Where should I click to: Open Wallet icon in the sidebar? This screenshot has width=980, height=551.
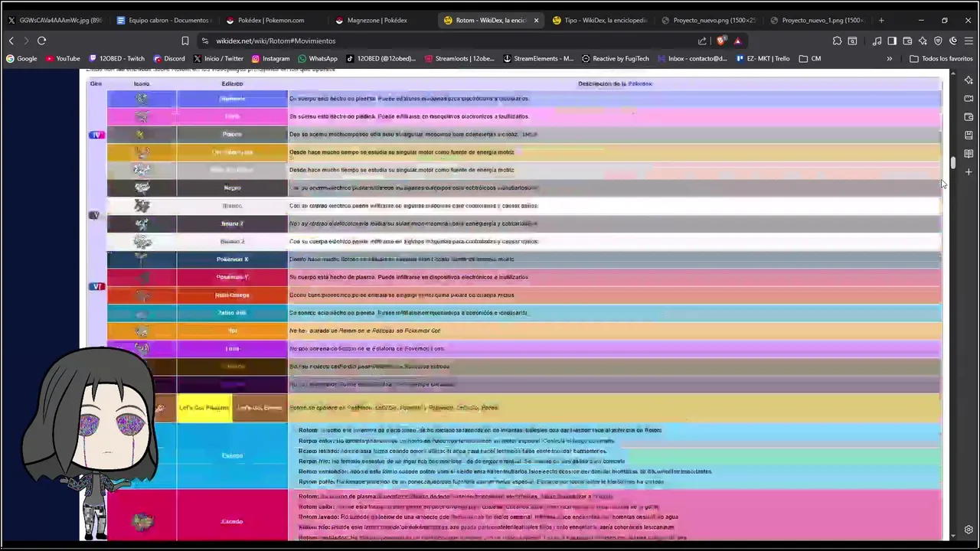pyautogui.click(x=969, y=117)
